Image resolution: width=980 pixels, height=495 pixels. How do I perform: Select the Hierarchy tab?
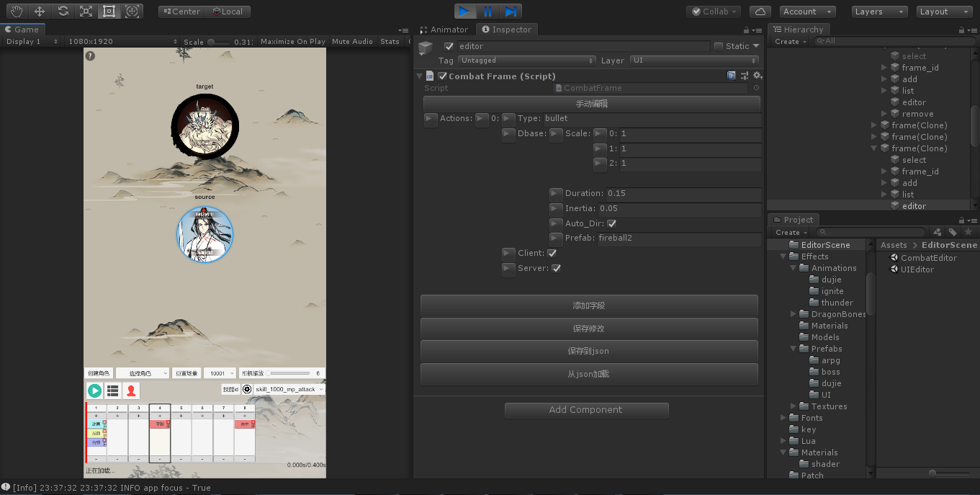tap(799, 30)
